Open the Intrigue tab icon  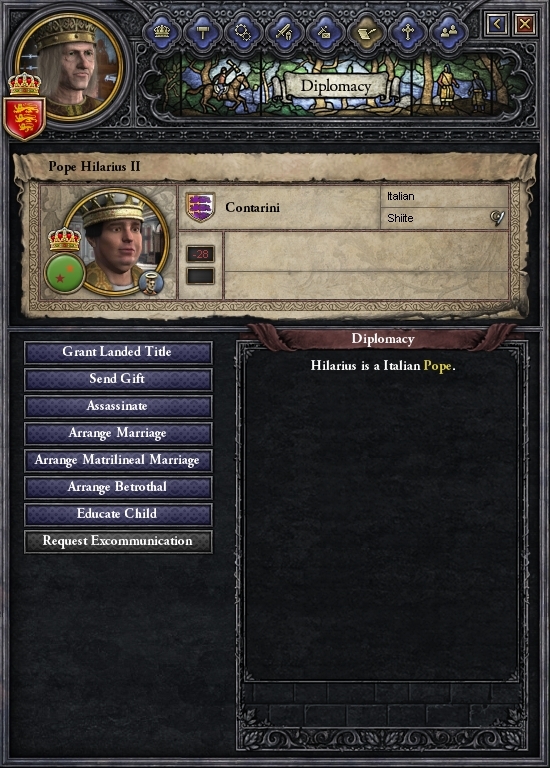tap(325, 32)
